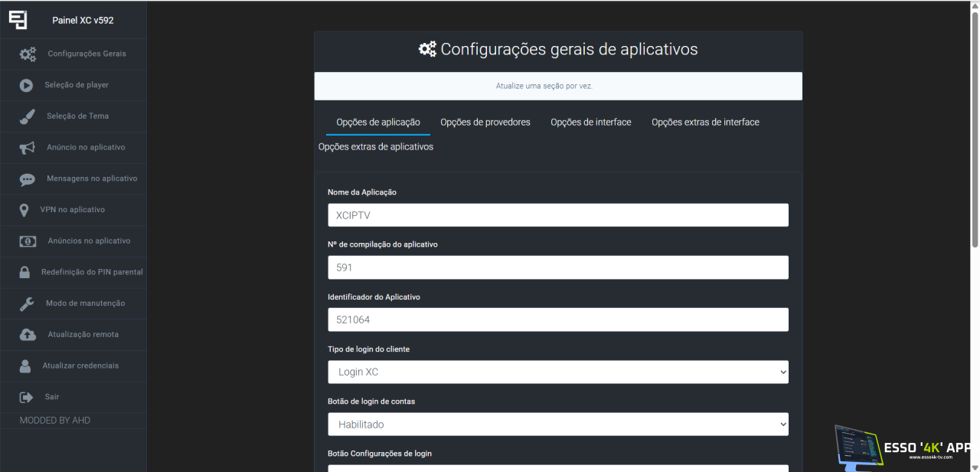Viewport: 980px width, 472px height.
Task: Click the padlock icon for PIN parental
Action: [24, 273]
